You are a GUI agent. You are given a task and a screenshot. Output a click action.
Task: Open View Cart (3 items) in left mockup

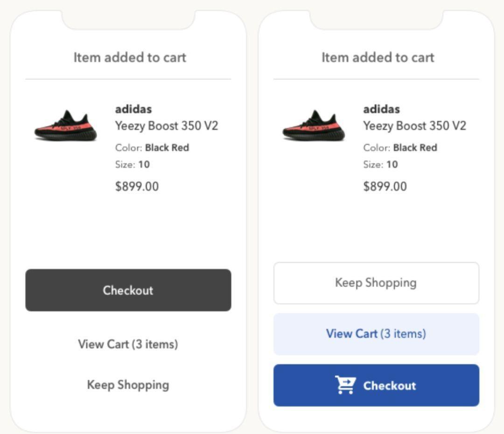[x=128, y=344]
